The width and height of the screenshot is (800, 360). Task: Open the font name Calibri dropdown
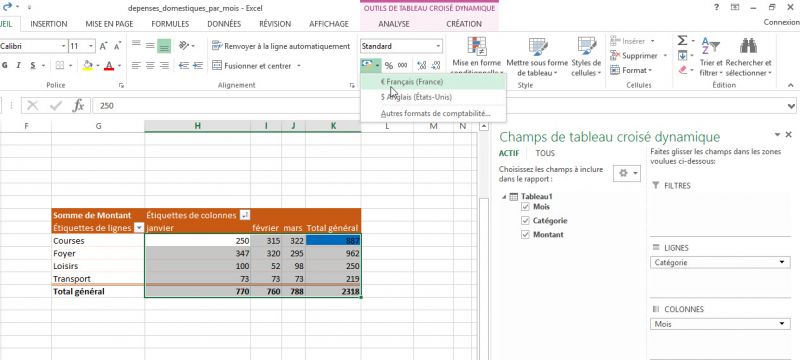[x=64, y=46]
